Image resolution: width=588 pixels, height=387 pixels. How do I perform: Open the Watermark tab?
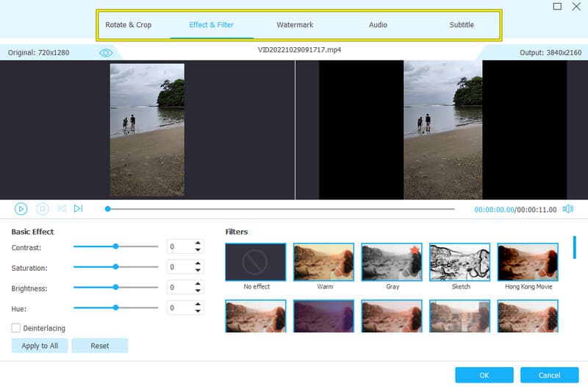pyautogui.click(x=295, y=25)
